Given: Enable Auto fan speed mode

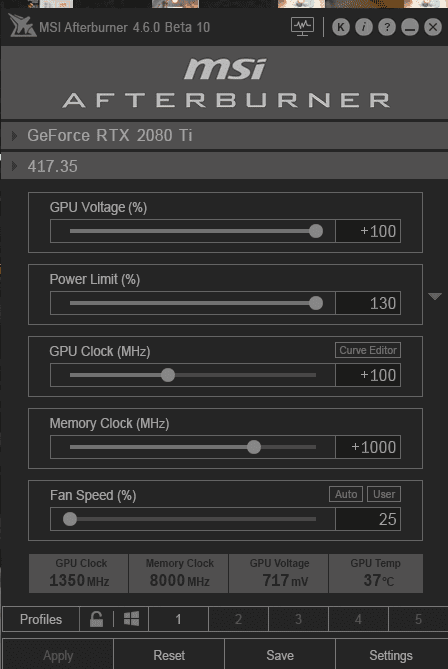Looking at the screenshot, I should [x=346, y=494].
